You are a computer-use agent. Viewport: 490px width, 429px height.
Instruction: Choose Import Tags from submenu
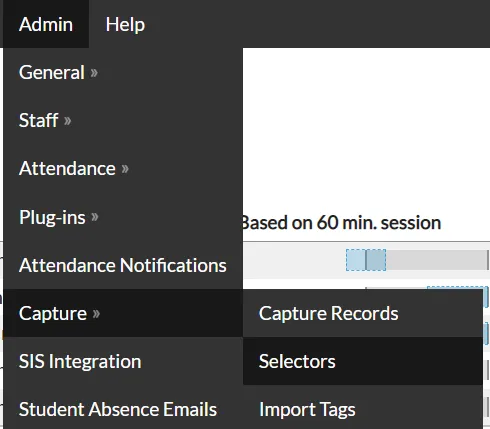pos(363,409)
